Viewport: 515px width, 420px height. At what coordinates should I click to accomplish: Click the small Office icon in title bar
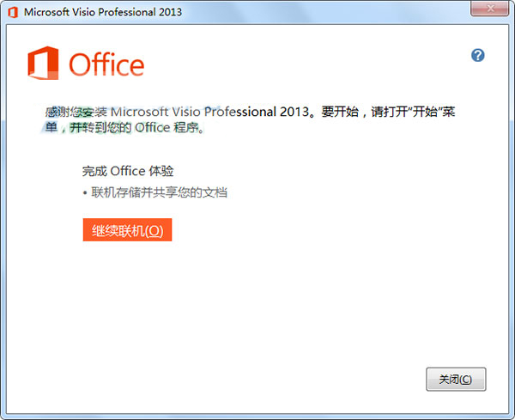pos(13,12)
